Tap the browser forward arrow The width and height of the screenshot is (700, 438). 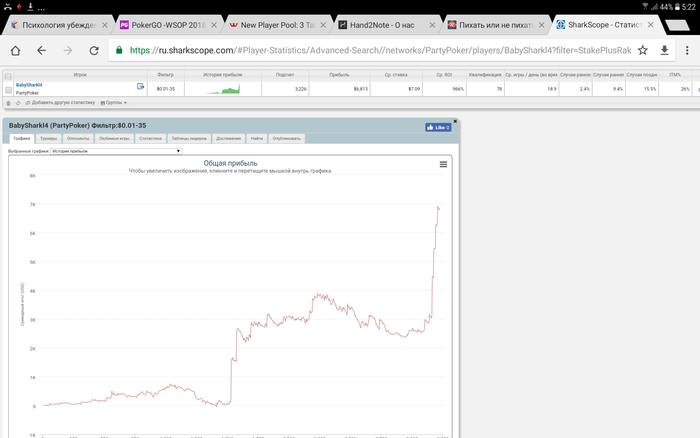[67, 50]
